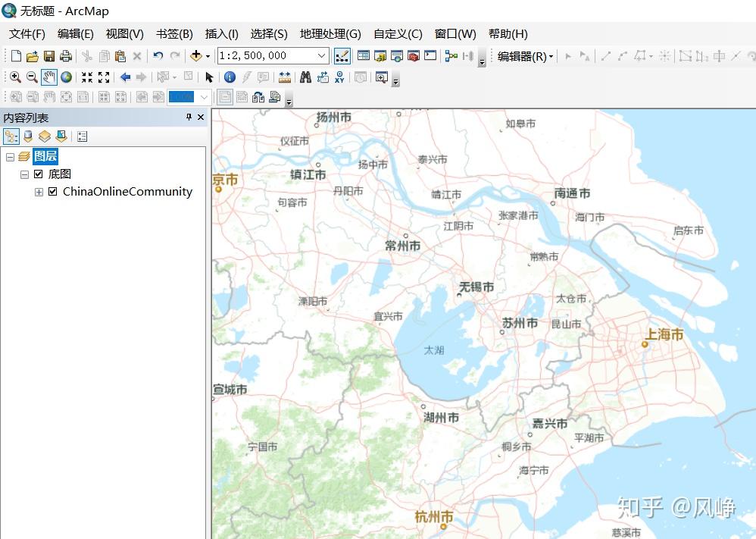Open the 编辑(E) menu
This screenshot has width=756, height=539.
click(75, 34)
